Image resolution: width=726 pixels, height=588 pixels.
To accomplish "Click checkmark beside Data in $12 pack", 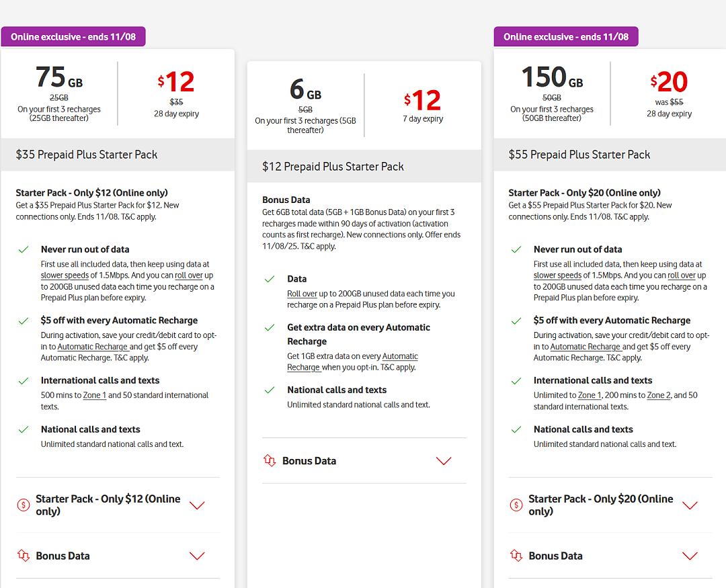I will click(x=270, y=279).
